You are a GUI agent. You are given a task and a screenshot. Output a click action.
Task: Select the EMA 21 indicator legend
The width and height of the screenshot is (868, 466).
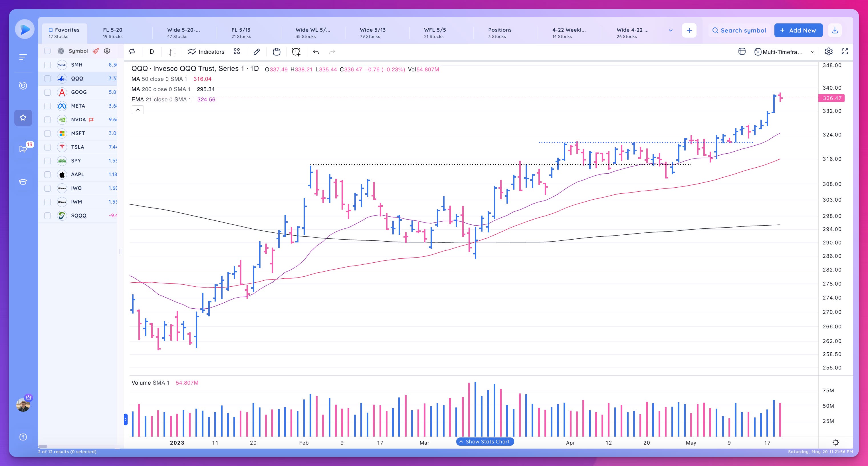(x=173, y=99)
